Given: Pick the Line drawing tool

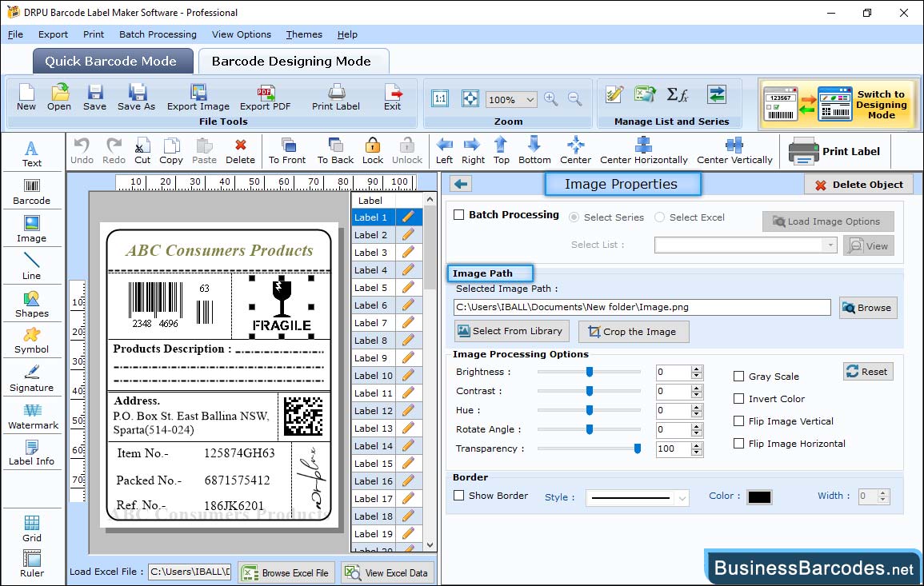Looking at the screenshot, I should (32, 266).
